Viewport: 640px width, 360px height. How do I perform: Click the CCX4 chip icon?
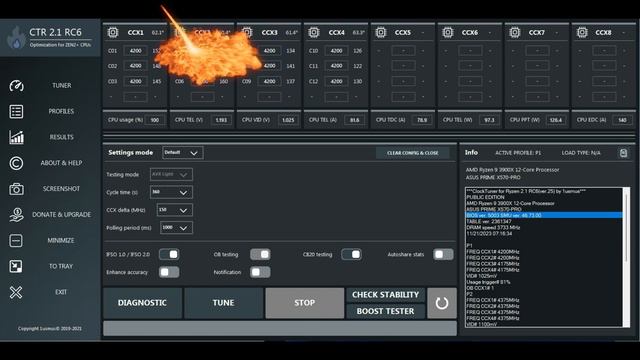[313, 32]
